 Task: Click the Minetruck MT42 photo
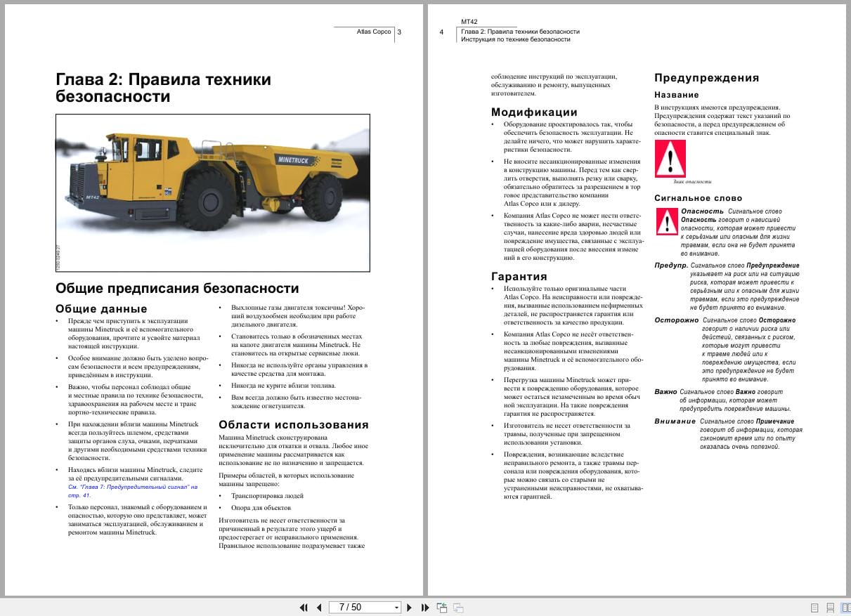pos(213,193)
